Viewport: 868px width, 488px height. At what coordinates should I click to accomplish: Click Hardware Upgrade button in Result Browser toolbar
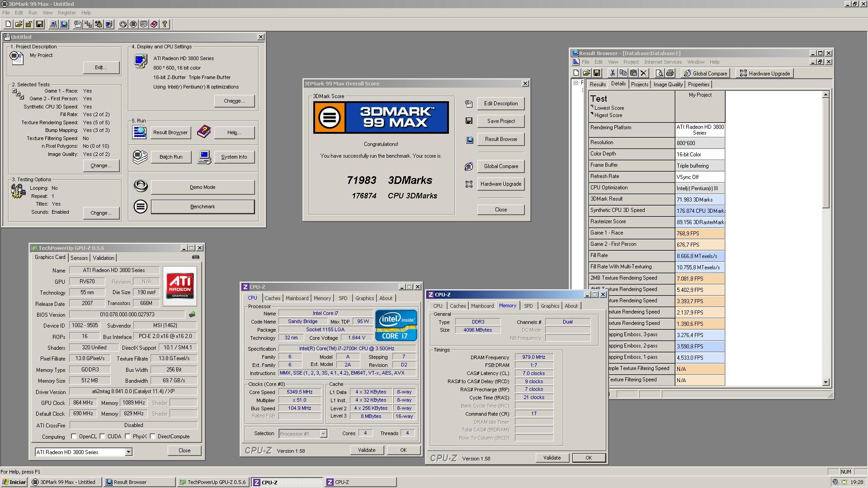(764, 73)
